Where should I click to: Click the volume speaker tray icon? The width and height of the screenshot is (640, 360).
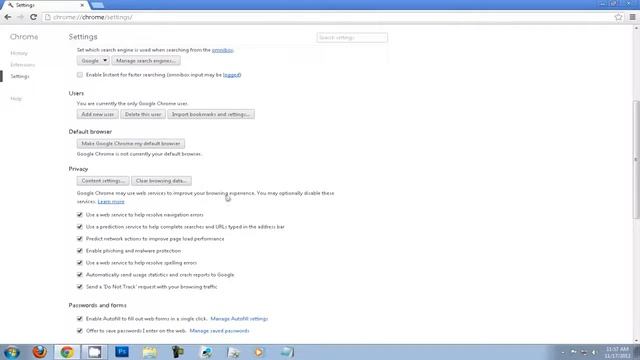(595, 352)
